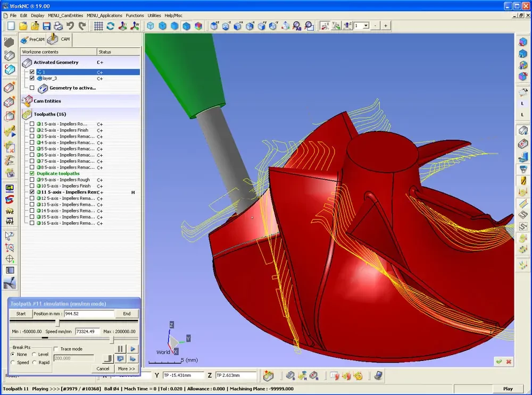Switch to the CAM tab

coord(60,40)
